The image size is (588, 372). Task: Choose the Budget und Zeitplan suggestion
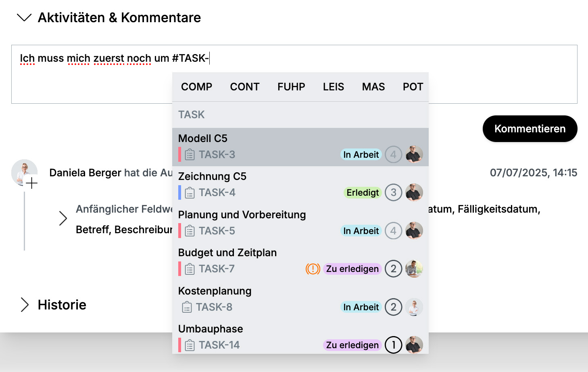(300, 261)
